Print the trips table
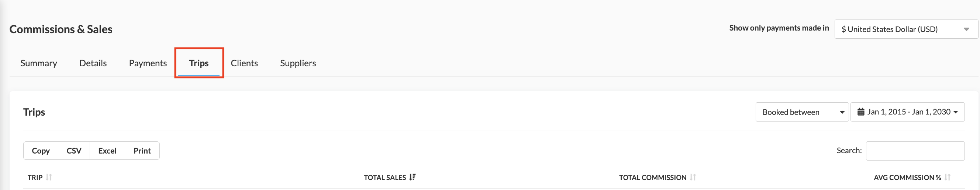This screenshot has height=190, width=980. pyautogui.click(x=142, y=151)
